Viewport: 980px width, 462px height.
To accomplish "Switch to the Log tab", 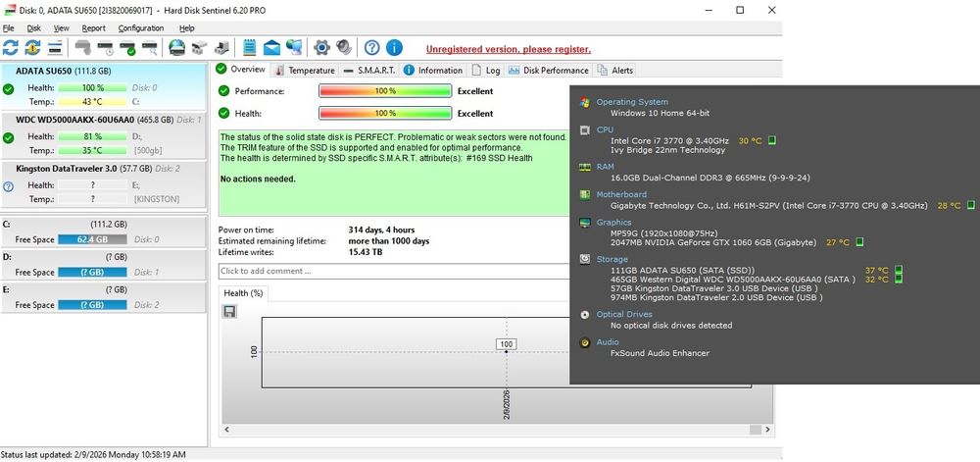I will (486, 70).
